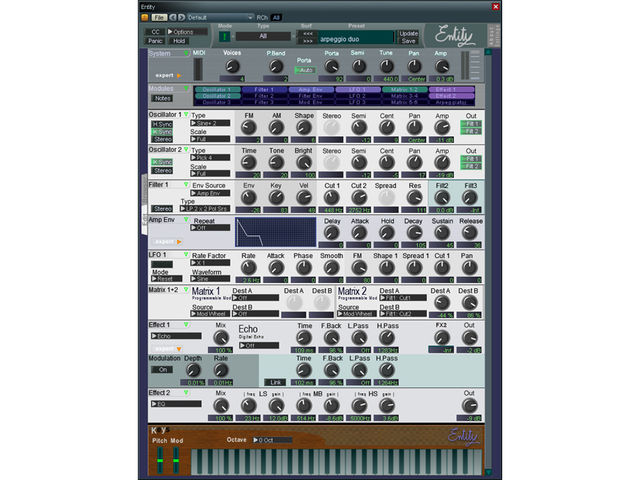Click the LFO 1 Rate knob

249,268
